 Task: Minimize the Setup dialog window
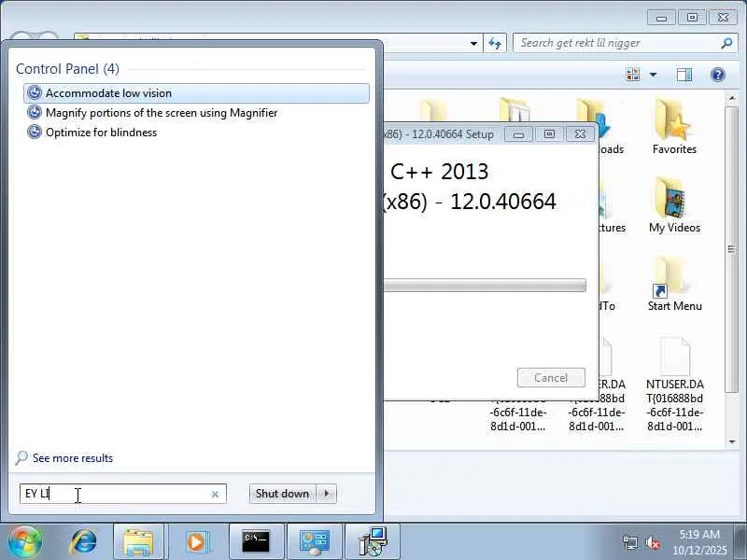[518, 134]
